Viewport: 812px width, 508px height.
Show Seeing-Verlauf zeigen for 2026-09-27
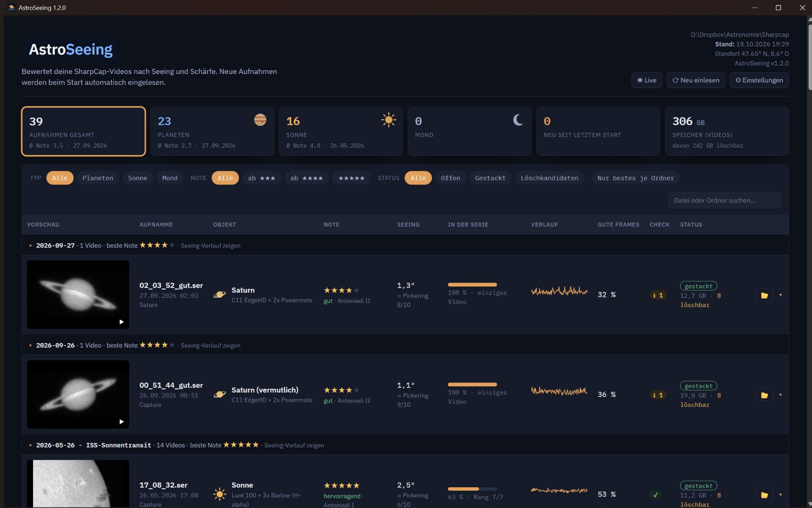(210, 245)
